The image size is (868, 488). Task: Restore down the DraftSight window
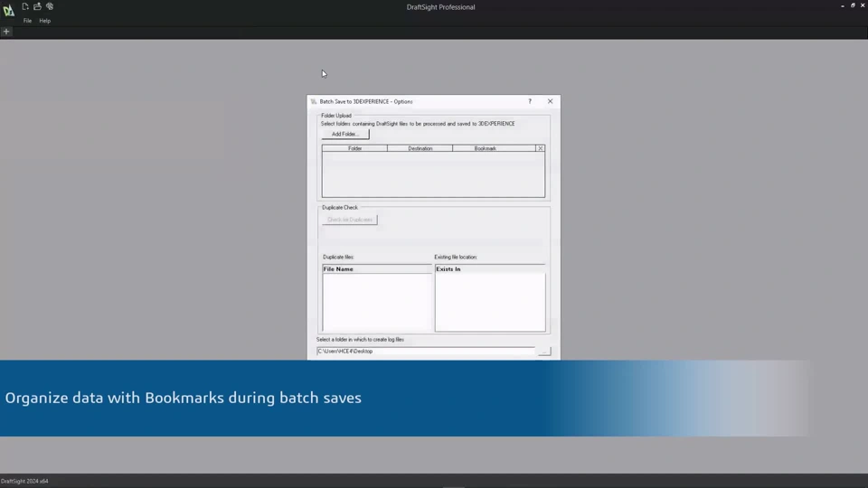point(853,5)
